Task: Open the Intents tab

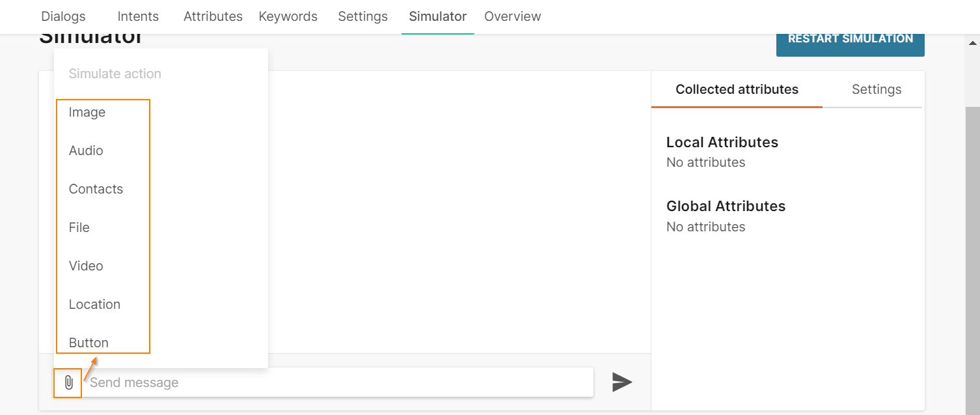Action: tap(138, 16)
